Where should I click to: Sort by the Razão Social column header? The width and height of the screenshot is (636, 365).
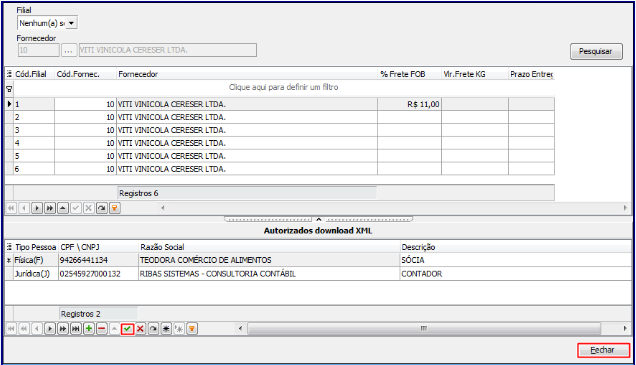pyautogui.click(x=269, y=247)
